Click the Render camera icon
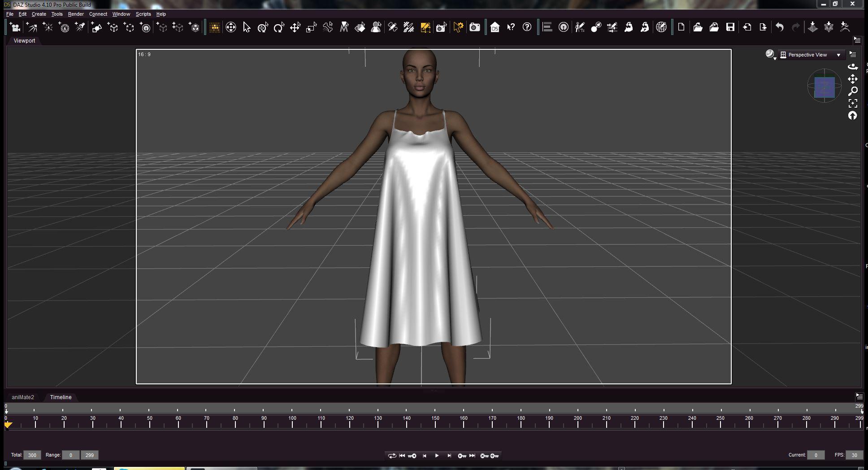This screenshot has height=470, width=868. click(474, 27)
